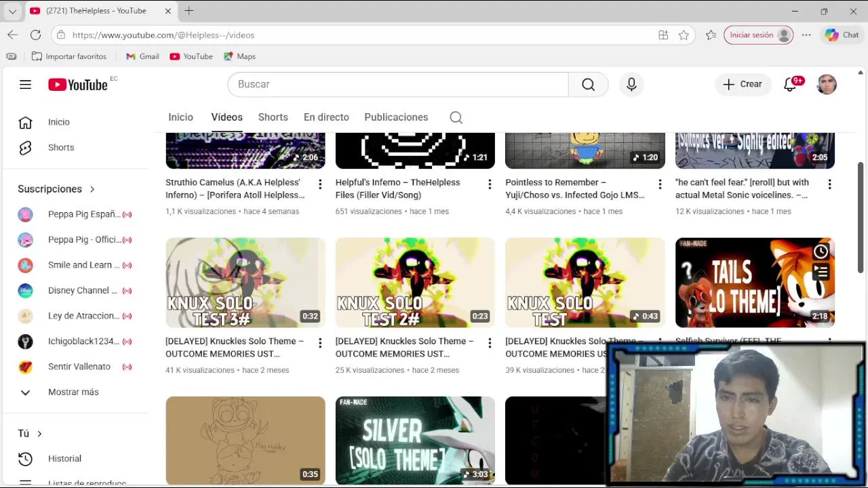Image resolution: width=868 pixels, height=488 pixels.
Task: Open Smile and Learn subscription
Action: click(x=75, y=265)
